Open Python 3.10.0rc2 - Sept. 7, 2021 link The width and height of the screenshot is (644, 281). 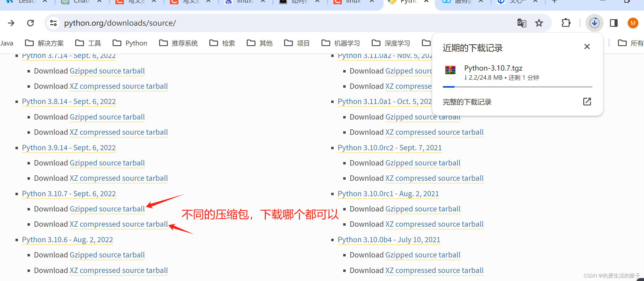click(x=390, y=148)
